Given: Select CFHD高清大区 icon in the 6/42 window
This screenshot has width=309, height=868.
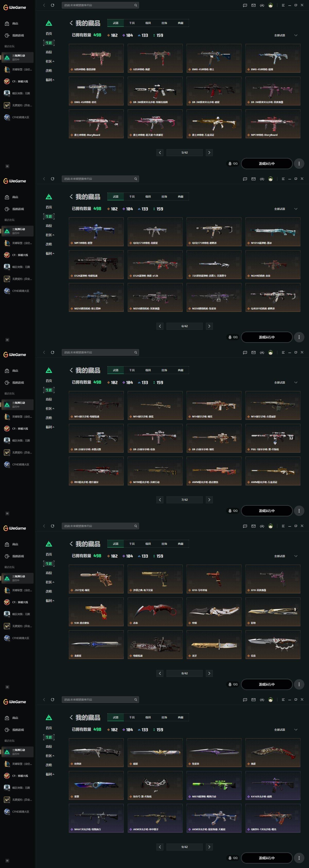Looking at the screenshot, I should (x=7, y=291).
